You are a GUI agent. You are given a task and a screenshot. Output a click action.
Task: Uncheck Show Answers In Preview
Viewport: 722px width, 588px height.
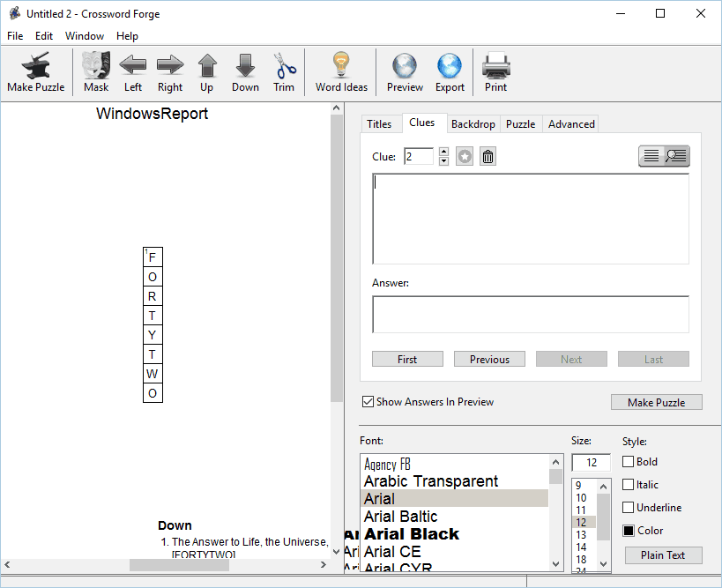(368, 402)
